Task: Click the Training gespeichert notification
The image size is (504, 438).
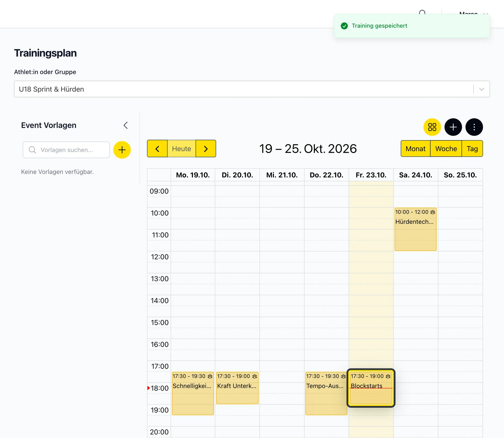Action: (x=412, y=26)
